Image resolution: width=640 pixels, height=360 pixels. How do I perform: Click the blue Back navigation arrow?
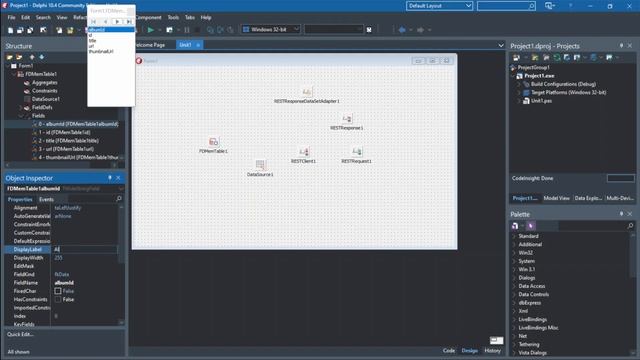coord(402,30)
